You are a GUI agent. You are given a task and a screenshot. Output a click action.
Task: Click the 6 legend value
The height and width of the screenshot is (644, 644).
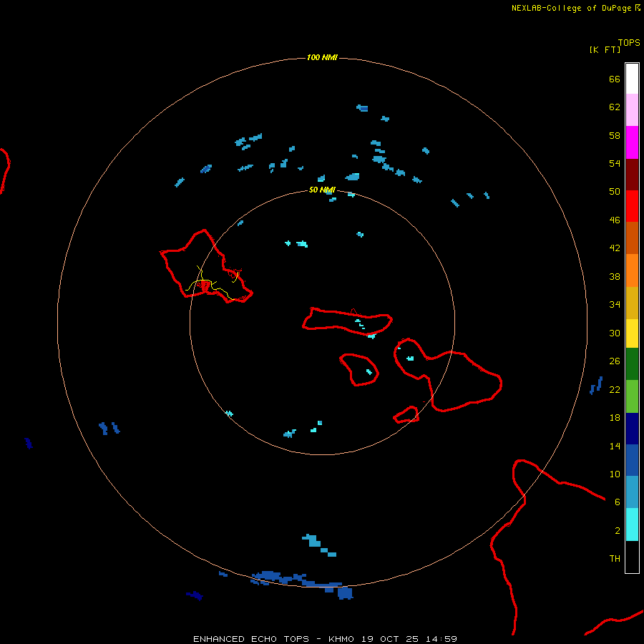tap(617, 502)
